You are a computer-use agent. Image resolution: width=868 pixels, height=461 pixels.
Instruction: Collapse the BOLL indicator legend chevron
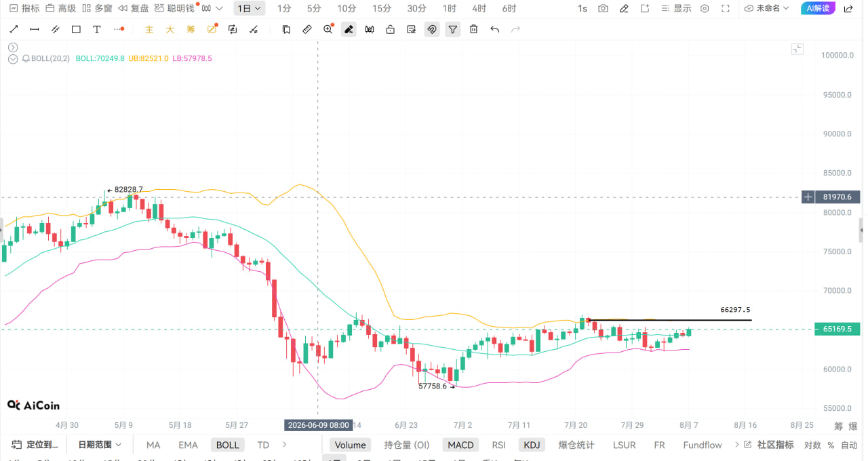(13, 58)
